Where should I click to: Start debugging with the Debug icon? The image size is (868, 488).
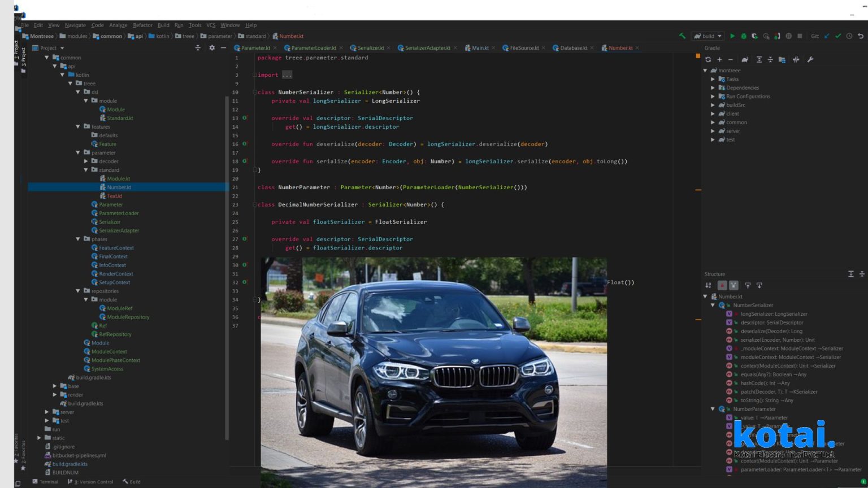pos(744,36)
